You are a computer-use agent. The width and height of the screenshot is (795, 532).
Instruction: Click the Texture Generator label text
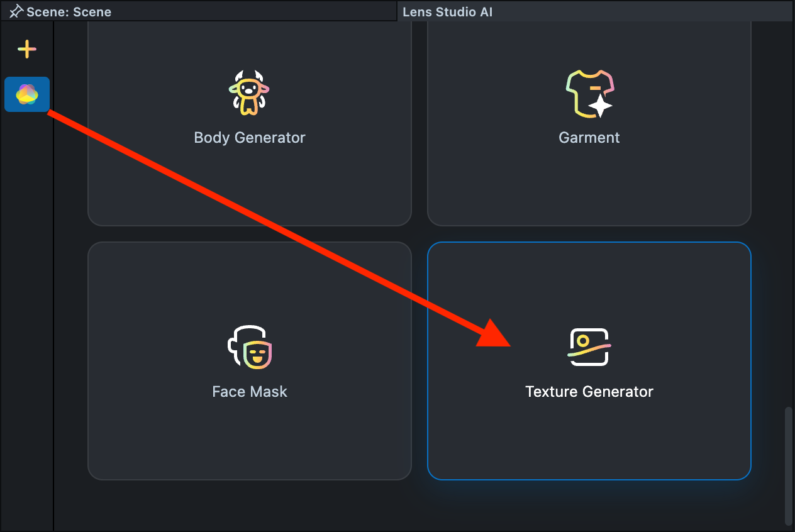point(589,392)
